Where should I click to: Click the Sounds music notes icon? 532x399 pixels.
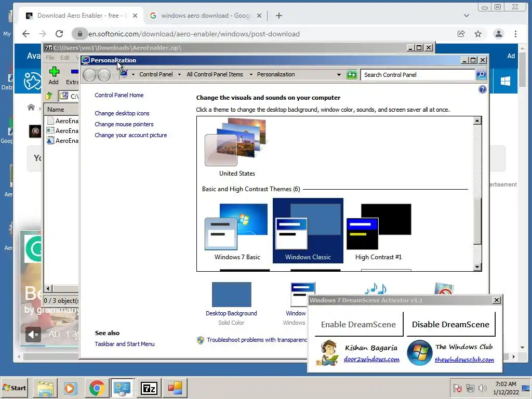(376, 288)
